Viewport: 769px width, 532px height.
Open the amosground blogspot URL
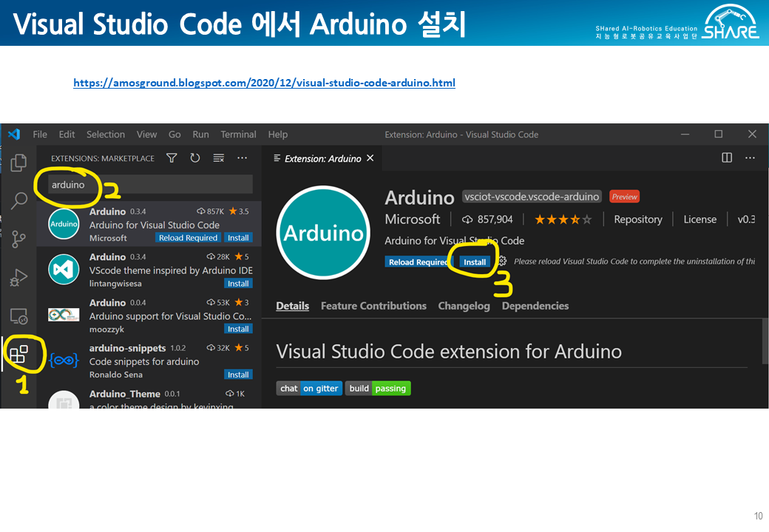[x=265, y=83]
